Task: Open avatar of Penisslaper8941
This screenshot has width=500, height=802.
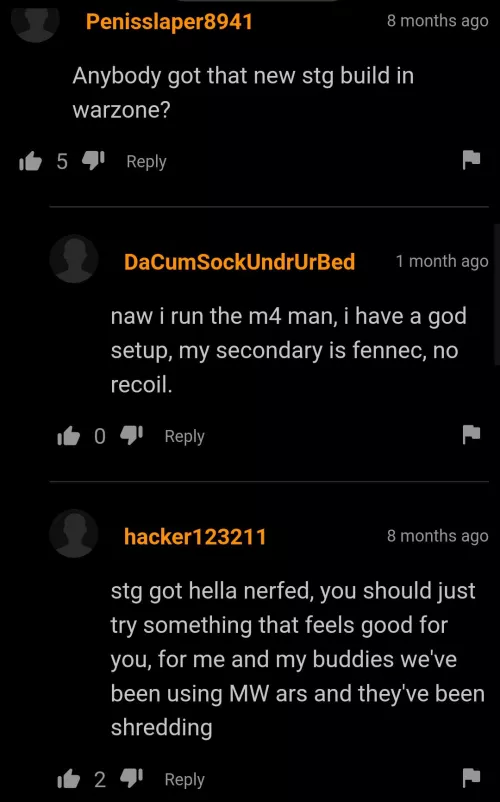Action: coord(36,21)
